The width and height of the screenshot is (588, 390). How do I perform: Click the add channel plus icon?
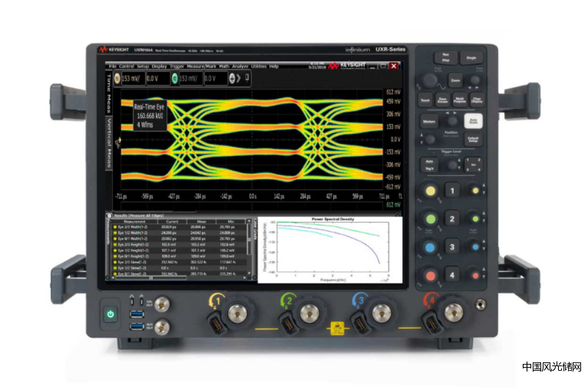[232, 78]
